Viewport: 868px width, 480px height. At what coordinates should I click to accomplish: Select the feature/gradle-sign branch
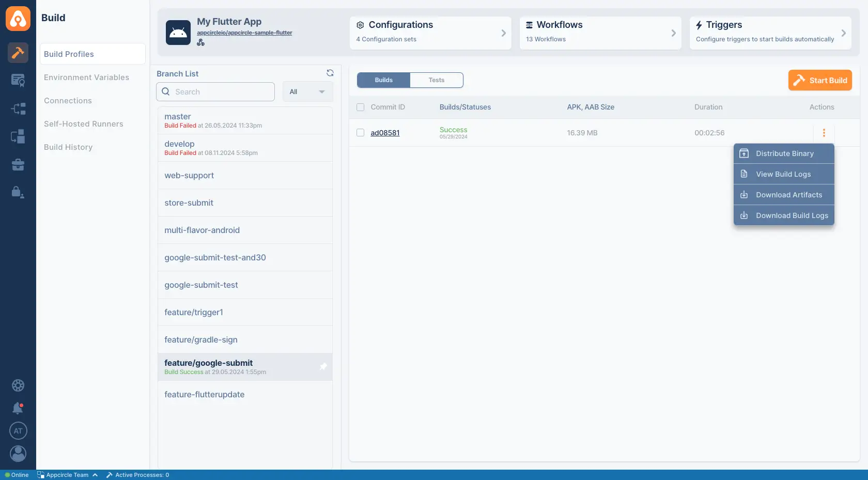(245, 339)
